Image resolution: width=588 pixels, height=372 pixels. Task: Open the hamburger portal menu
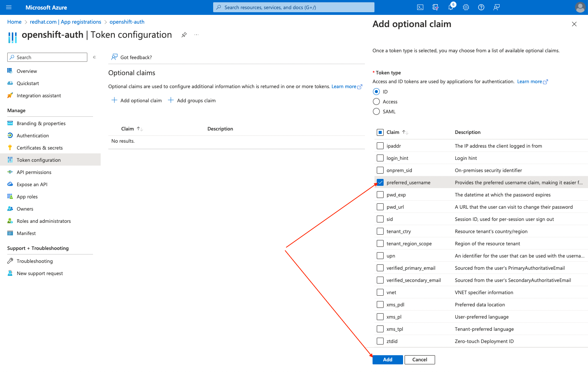(x=9, y=7)
